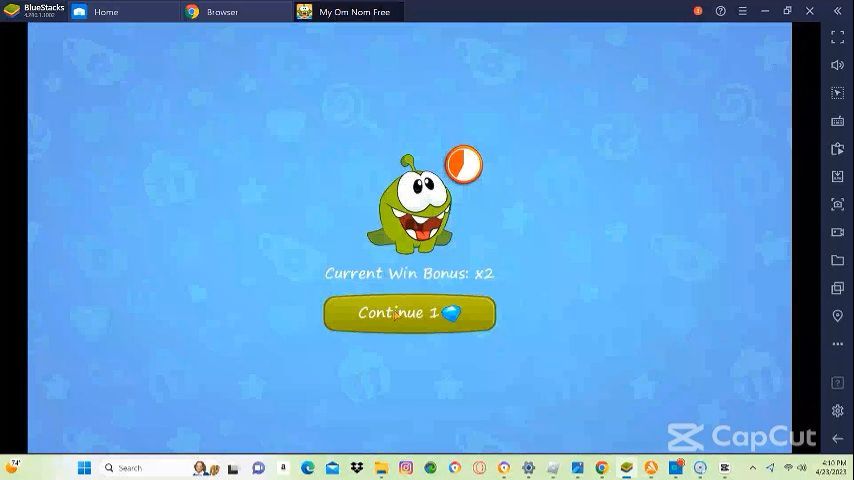
Task: Click the set location pin icon
Action: [x=838, y=316]
